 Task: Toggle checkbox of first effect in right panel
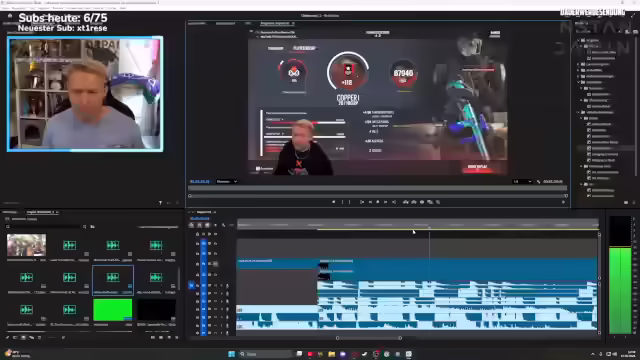[x=589, y=124]
